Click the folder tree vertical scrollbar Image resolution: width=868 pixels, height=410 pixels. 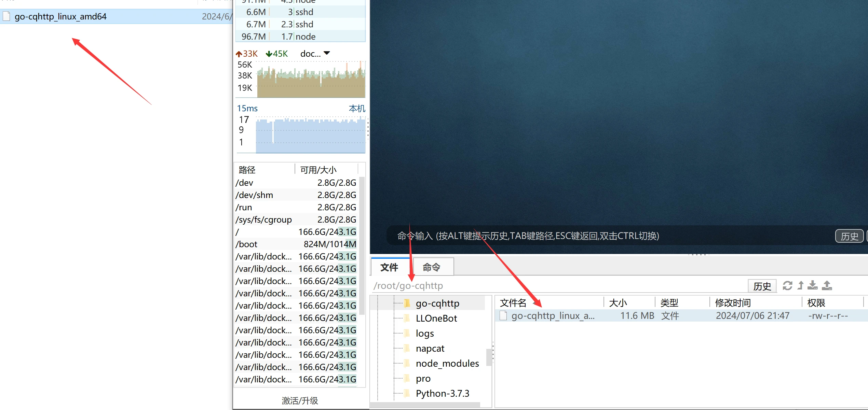pos(489,357)
